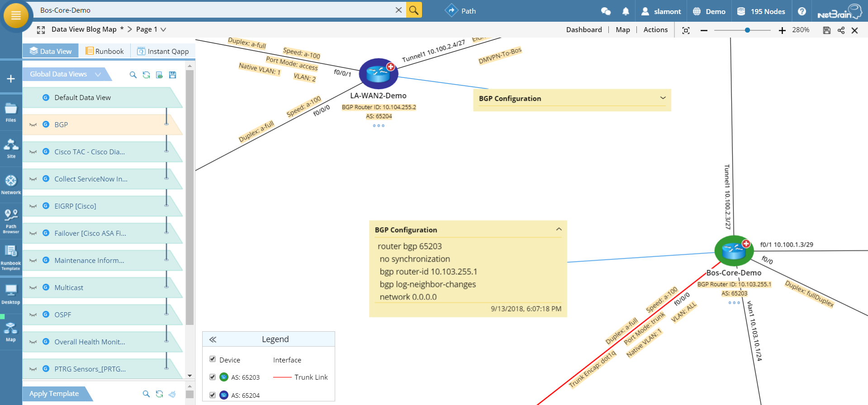Open Files in the left sidebar
The height and width of the screenshot is (405, 868).
click(11, 113)
